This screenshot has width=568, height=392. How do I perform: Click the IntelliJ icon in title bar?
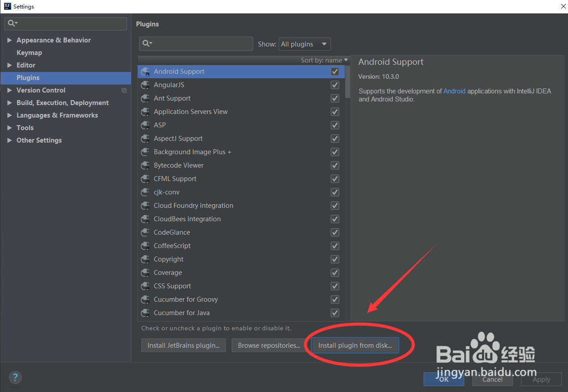[x=7, y=6]
